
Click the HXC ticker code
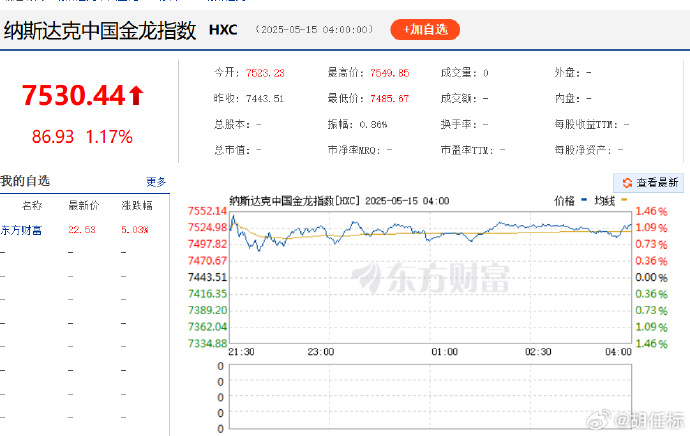point(223,31)
